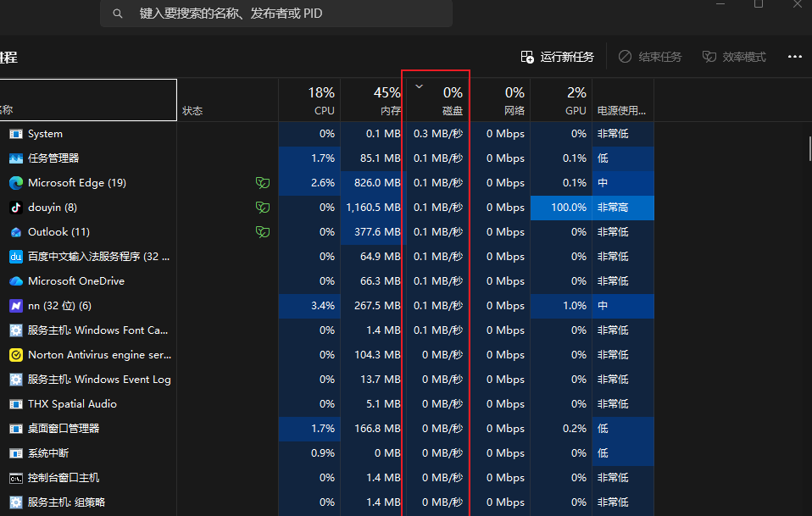Expand the Outlook process group

pos(4,231)
